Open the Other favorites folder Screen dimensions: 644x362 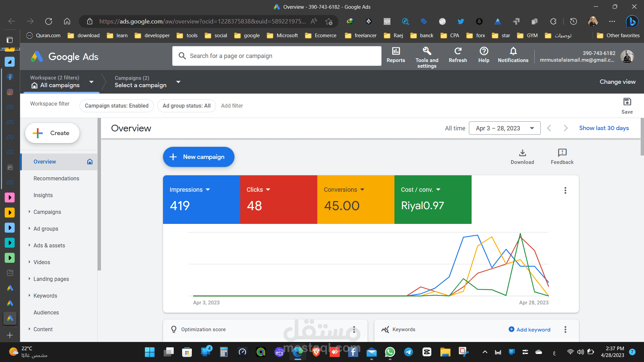click(618, 36)
